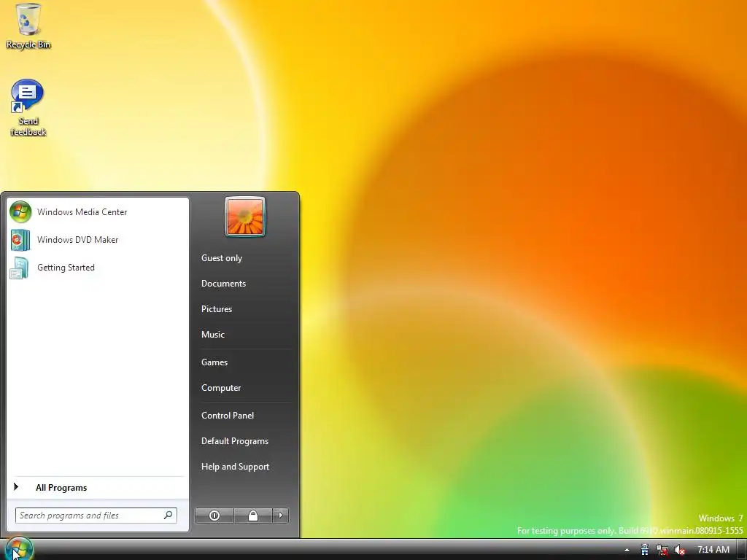Open the Guest only user folder
The height and width of the screenshot is (560, 747).
(x=222, y=258)
